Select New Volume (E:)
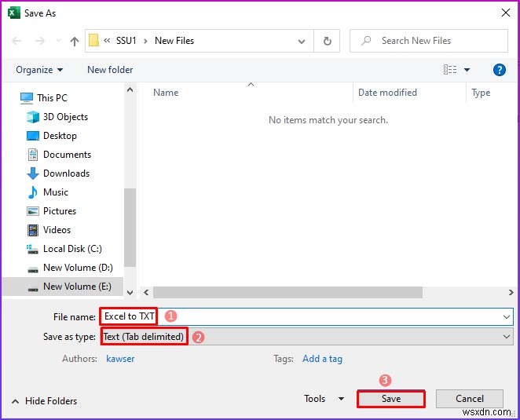520x420 pixels. pos(63,287)
